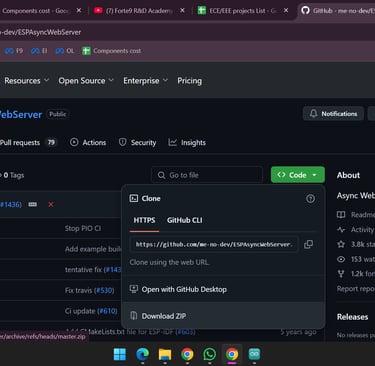Copy the HTTPS clone URL to clipboard

pos(308,244)
